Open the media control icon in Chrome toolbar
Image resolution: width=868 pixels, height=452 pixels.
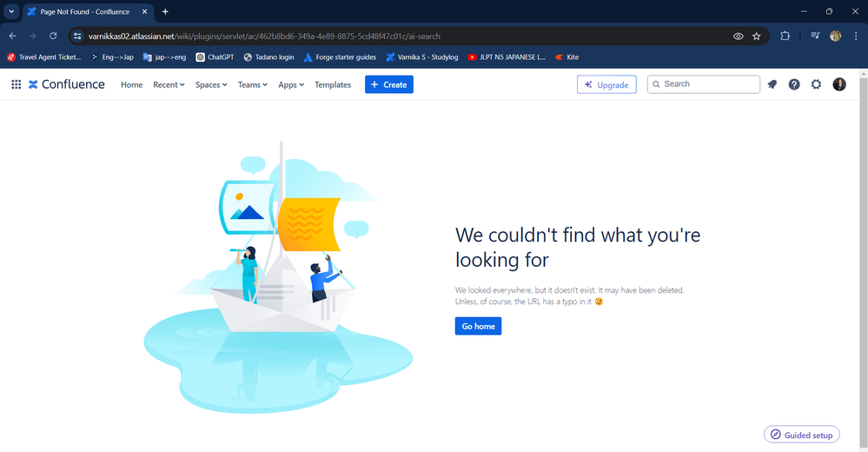point(815,36)
